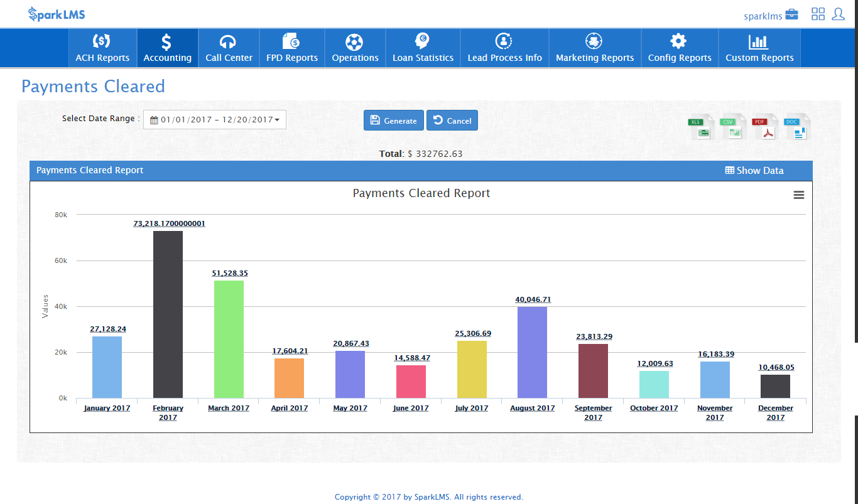
Task: Click the December 2017 bar
Action: point(775,386)
